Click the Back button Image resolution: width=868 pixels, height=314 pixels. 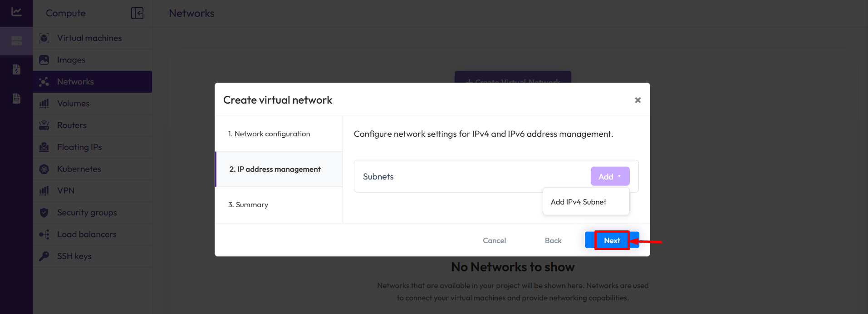[x=553, y=240]
